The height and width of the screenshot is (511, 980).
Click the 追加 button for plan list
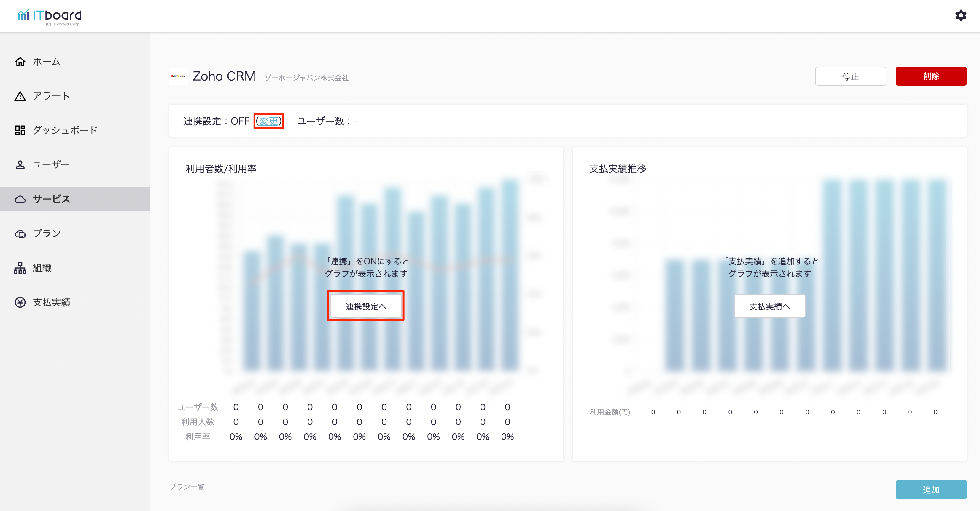point(931,490)
